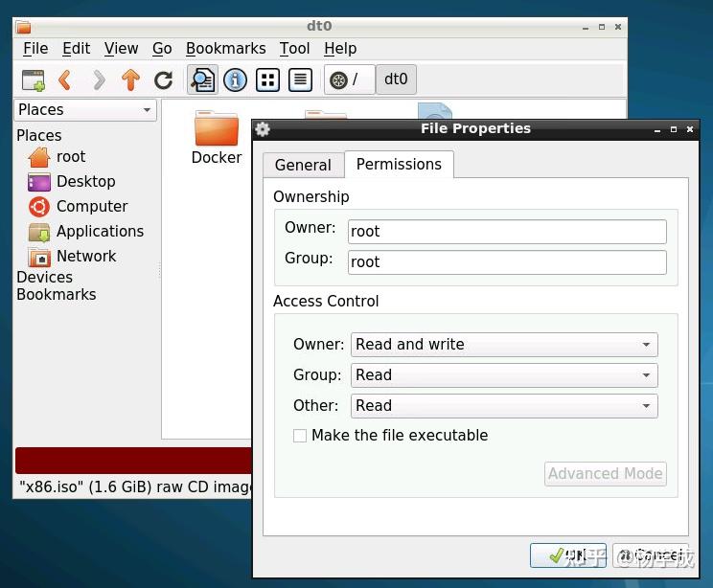Viewport: 713px width, 588px height.
Task: Click the root path button in toolbar
Action: [x=350, y=79]
